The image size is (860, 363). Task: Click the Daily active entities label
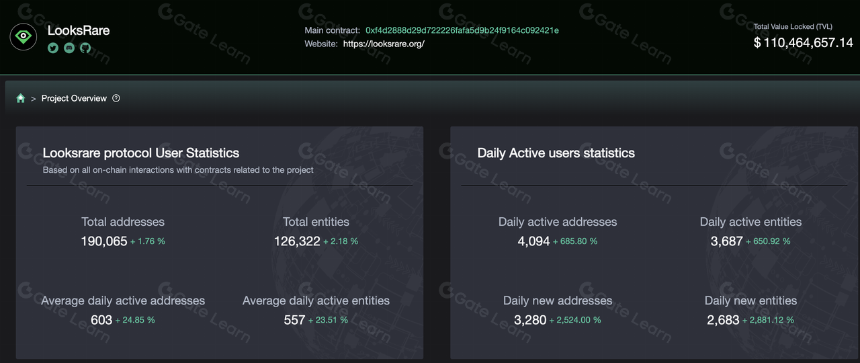tap(751, 222)
